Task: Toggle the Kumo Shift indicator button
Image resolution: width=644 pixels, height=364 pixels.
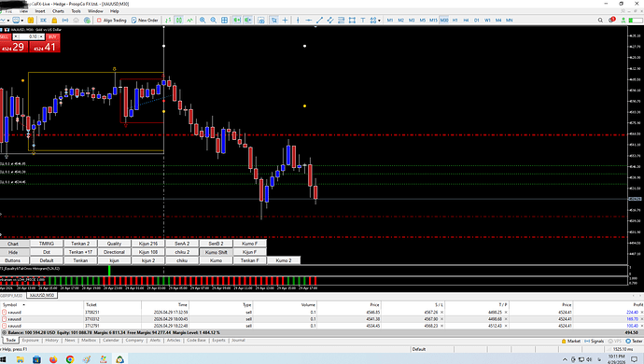Action: point(216,252)
